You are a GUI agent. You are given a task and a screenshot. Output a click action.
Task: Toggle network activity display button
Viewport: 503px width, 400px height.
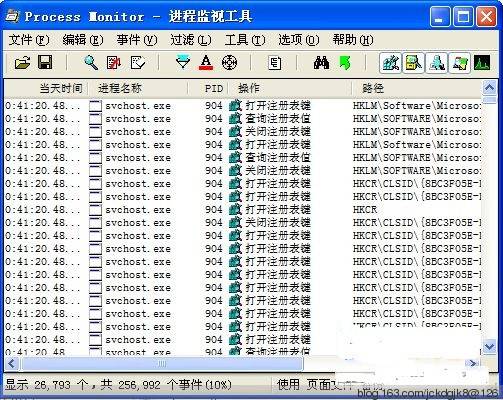coord(436,63)
